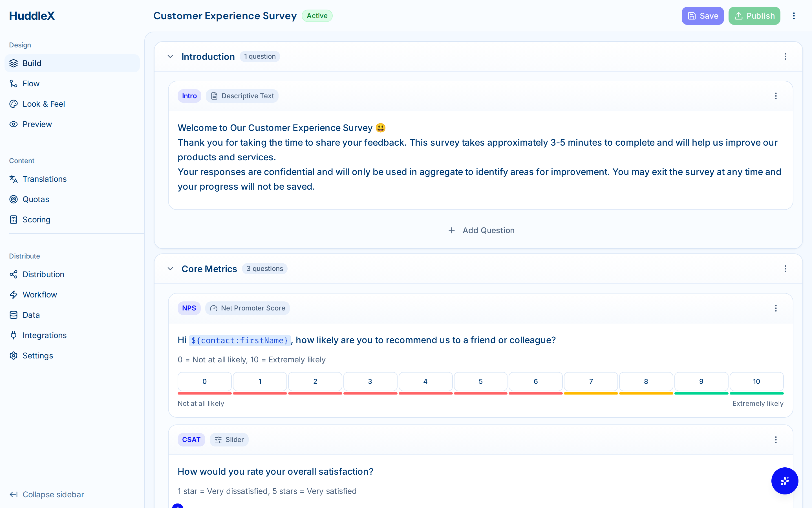
Task: Click the Net Promoter Score gauge icon
Action: [213, 308]
